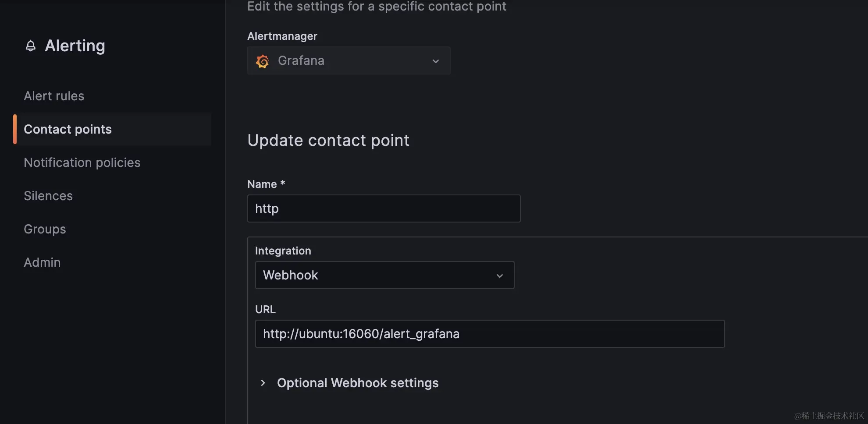Navigate to Groups page
This screenshot has width=868, height=424.
click(x=45, y=229)
